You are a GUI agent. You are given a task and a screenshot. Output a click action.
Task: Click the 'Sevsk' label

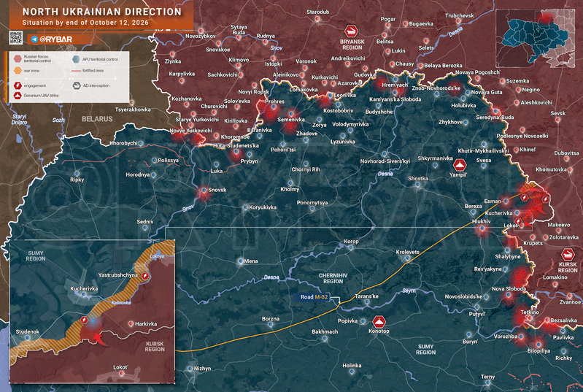pyautogui.click(x=558, y=113)
